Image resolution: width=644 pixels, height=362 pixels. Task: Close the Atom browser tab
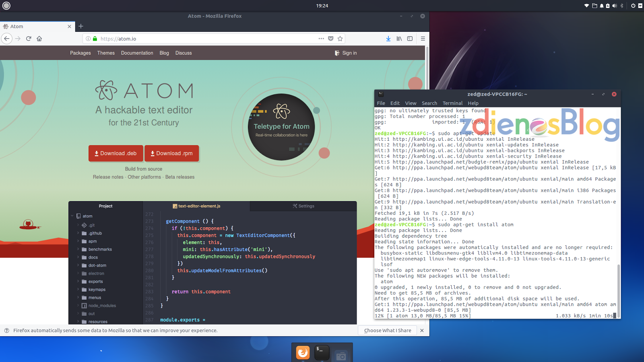pyautogui.click(x=69, y=27)
